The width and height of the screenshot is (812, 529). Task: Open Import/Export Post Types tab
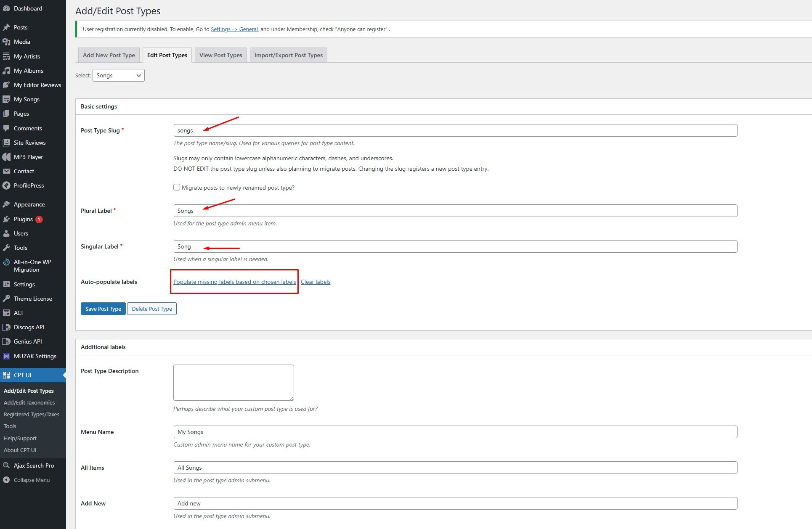point(289,55)
